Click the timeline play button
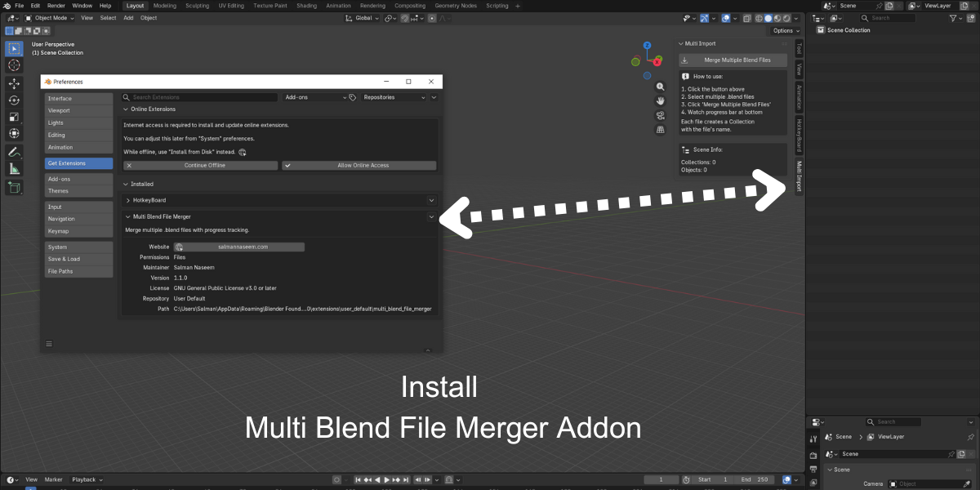Screen dimensions: 980x490 [387, 479]
